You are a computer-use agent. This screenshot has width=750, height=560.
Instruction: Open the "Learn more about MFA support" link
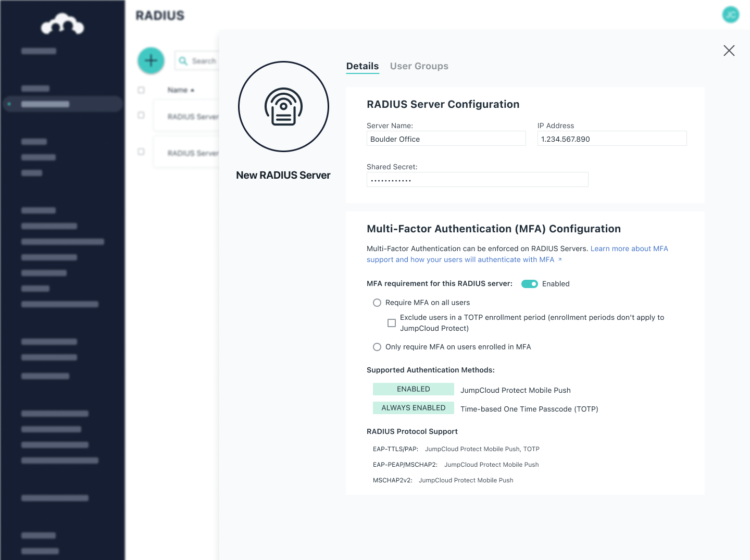click(x=629, y=248)
